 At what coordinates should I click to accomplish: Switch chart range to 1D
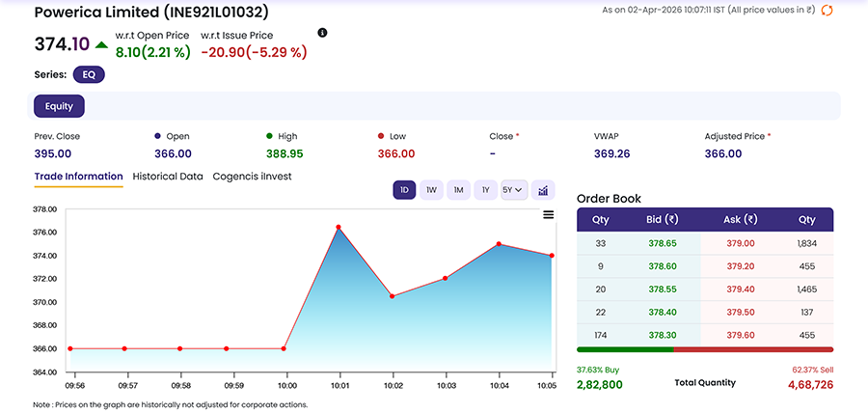(404, 190)
